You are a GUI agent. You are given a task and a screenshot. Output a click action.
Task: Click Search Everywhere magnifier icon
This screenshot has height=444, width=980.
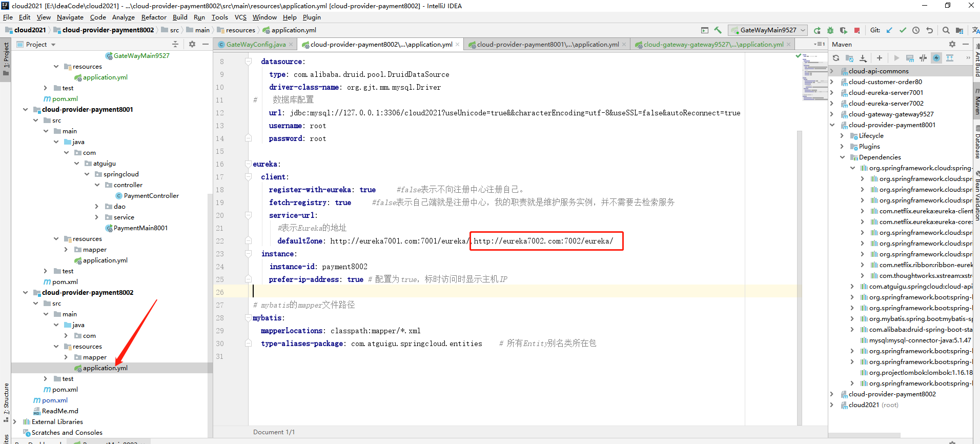click(x=946, y=30)
